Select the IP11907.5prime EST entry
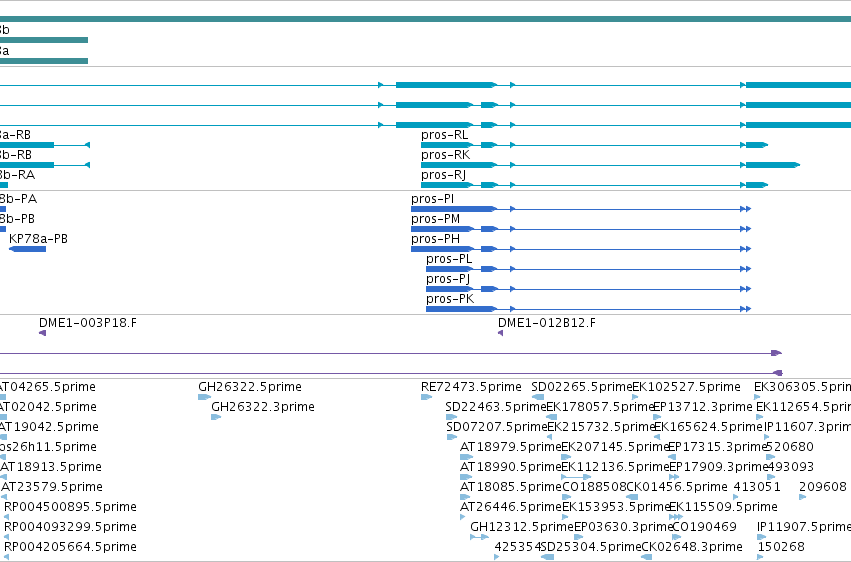Screen dimensions: 851x562 804,527
